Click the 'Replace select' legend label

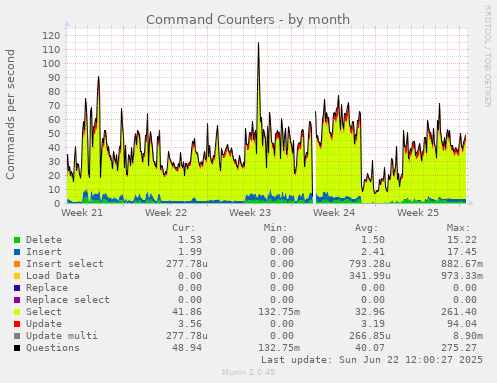pyautogui.click(x=68, y=300)
